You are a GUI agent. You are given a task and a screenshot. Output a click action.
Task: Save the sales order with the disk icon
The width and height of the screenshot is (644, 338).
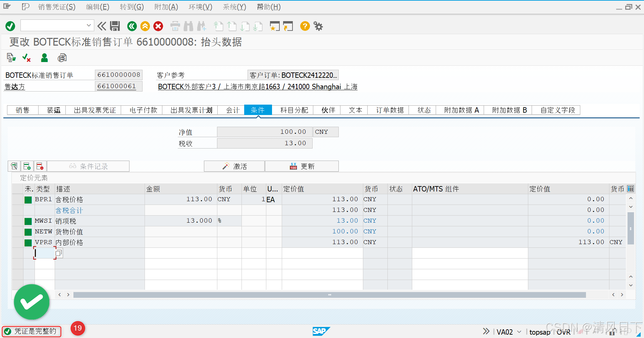coord(115,26)
